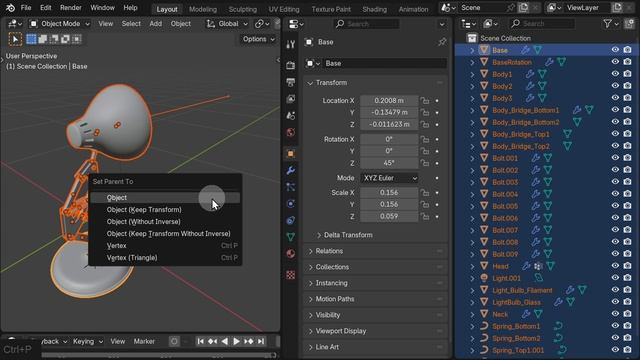Screen dimensions: 640x360
Task: Open the Scene properties tab
Action: (x=291, y=116)
